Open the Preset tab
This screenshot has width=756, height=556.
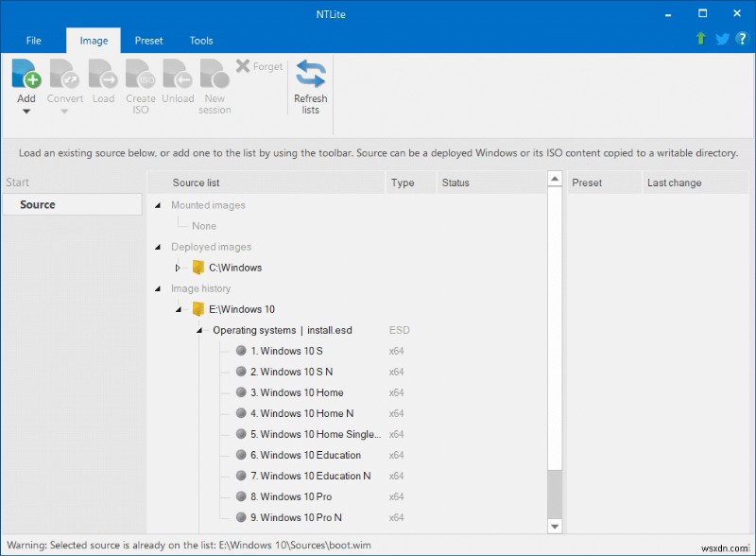pyautogui.click(x=148, y=40)
